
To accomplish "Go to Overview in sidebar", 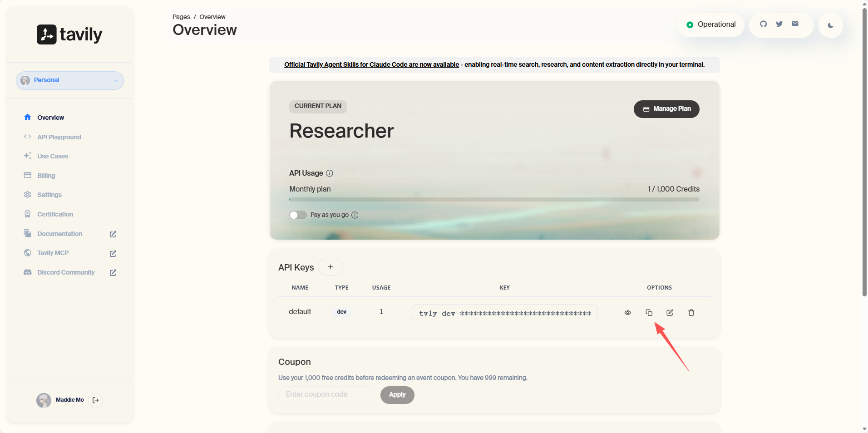I will [50, 118].
